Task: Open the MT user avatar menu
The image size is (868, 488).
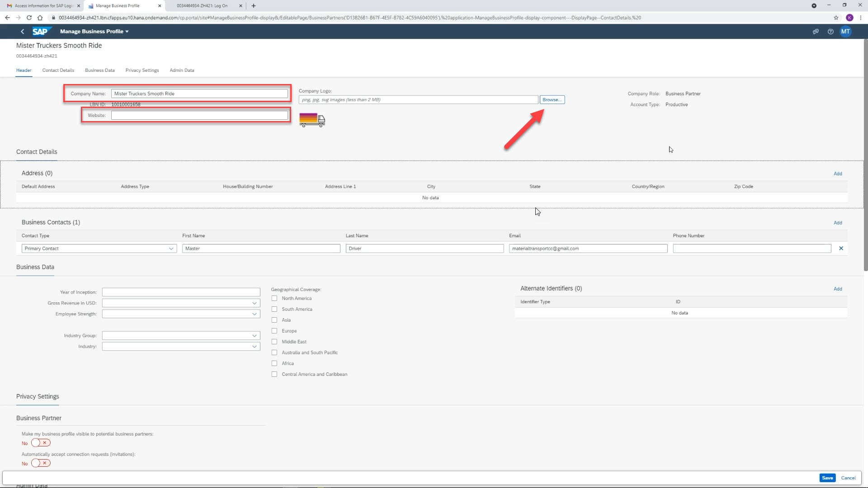Action: click(x=845, y=32)
